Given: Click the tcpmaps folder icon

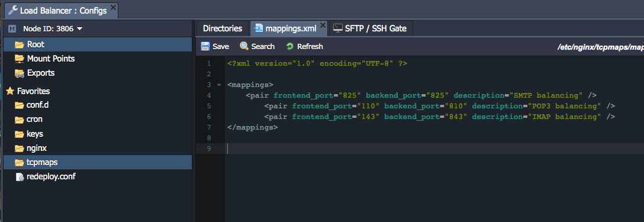Looking at the screenshot, I should point(19,162).
